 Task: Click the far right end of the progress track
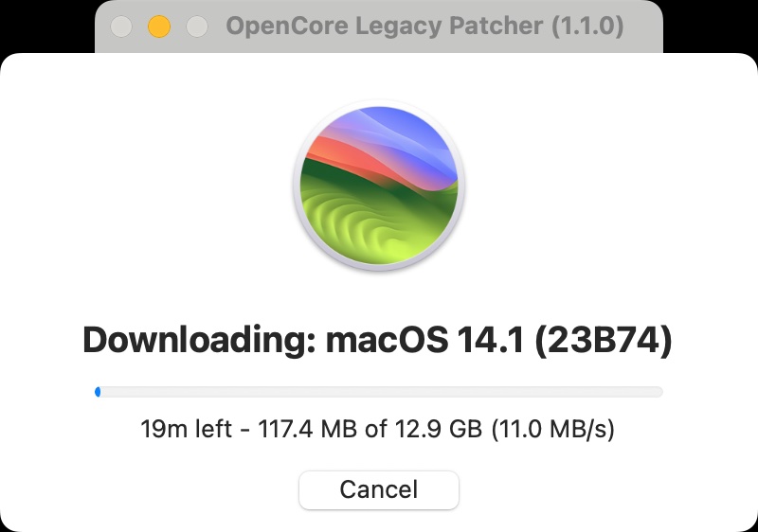point(659,392)
